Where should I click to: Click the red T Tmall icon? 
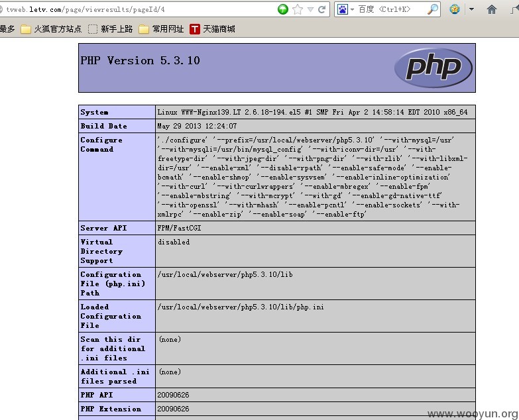click(195, 29)
